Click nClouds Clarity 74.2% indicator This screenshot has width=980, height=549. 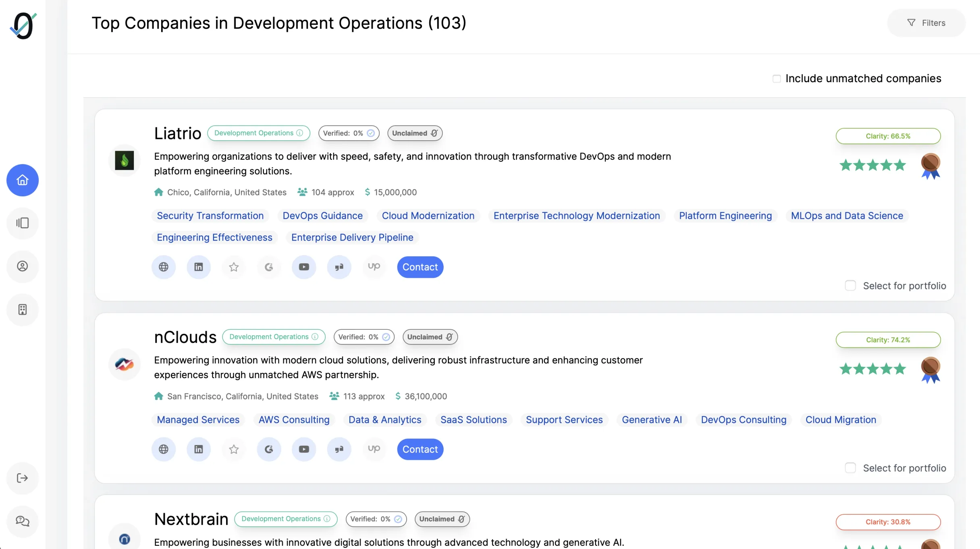(888, 340)
